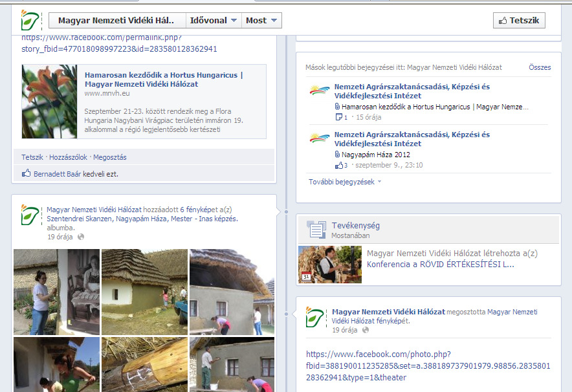Open photo of man plastering the house wall
This screenshot has height=392, width=572.
click(x=232, y=364)
